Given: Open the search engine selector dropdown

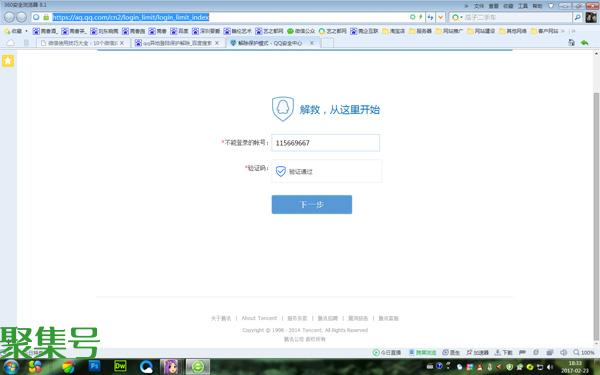Looking at the screenshot, I should click(457, 17).
